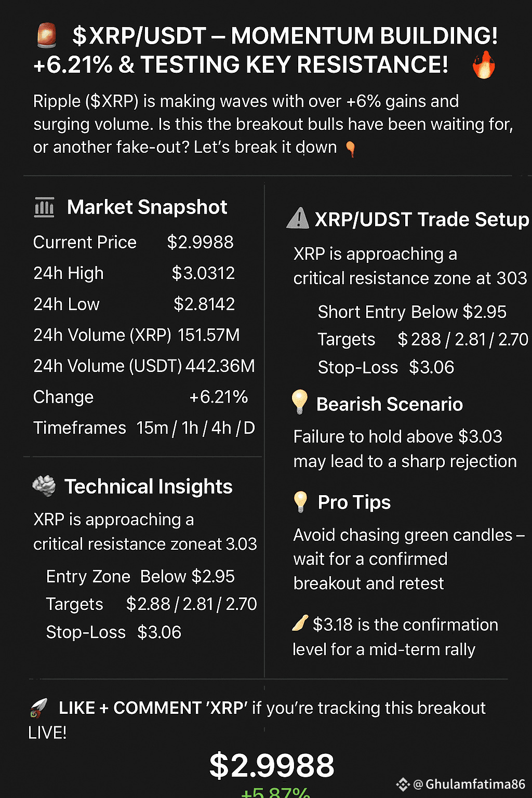
Task: Click the brain icon beside Technical Insights
Action: pyautogui.click(x=44, y=486)
